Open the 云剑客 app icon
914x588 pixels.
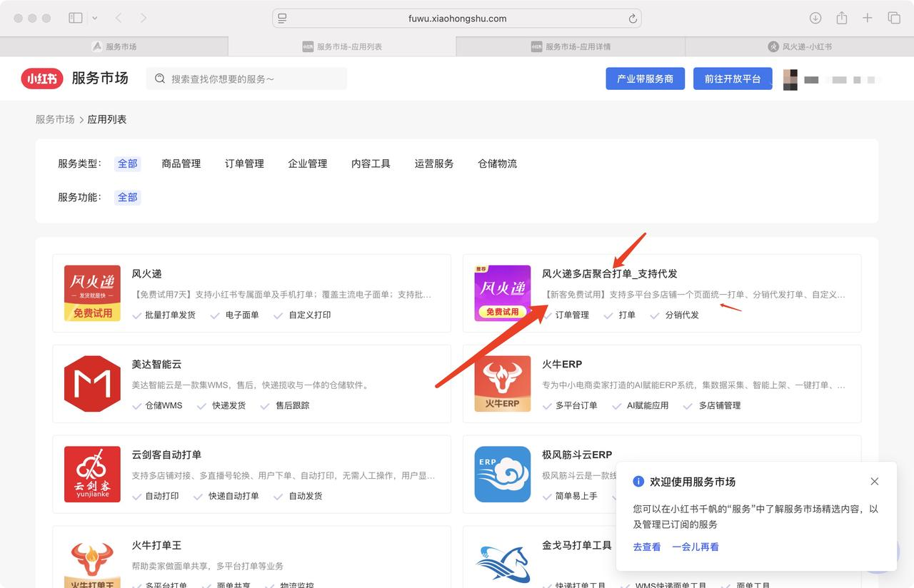coord(92,475)
